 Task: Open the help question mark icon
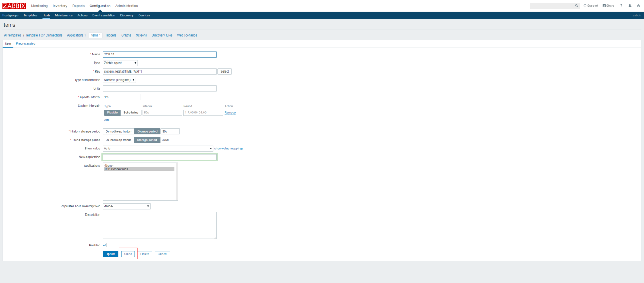point(621,6)
